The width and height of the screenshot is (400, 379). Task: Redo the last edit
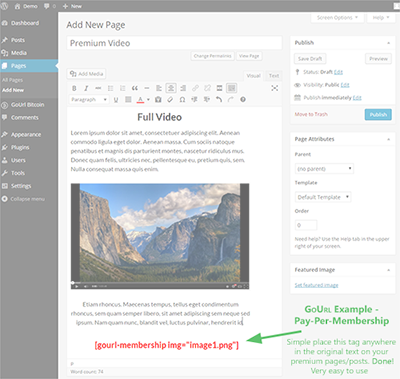coord(231,100)
